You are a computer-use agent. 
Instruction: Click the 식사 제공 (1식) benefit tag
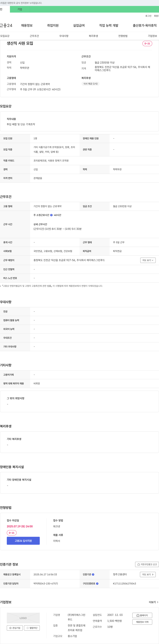(90, 84)
